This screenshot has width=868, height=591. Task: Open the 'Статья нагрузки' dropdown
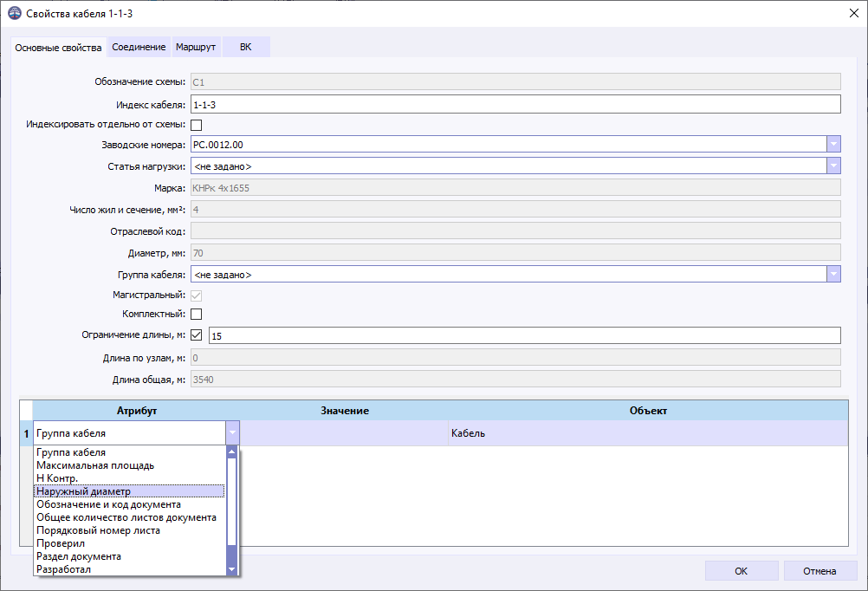pyautogui.click(x=833, y=166)
